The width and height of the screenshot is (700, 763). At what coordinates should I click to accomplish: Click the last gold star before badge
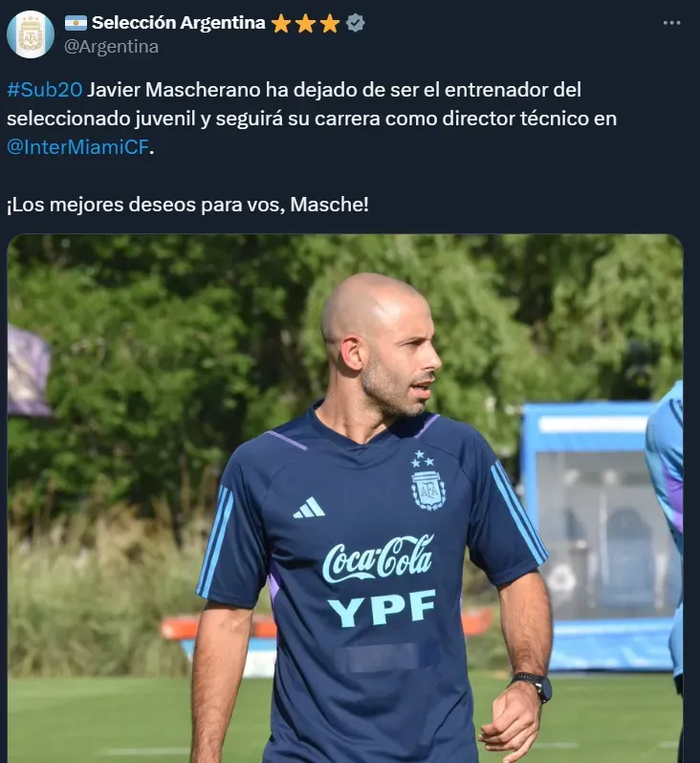(x=330, y=23)
